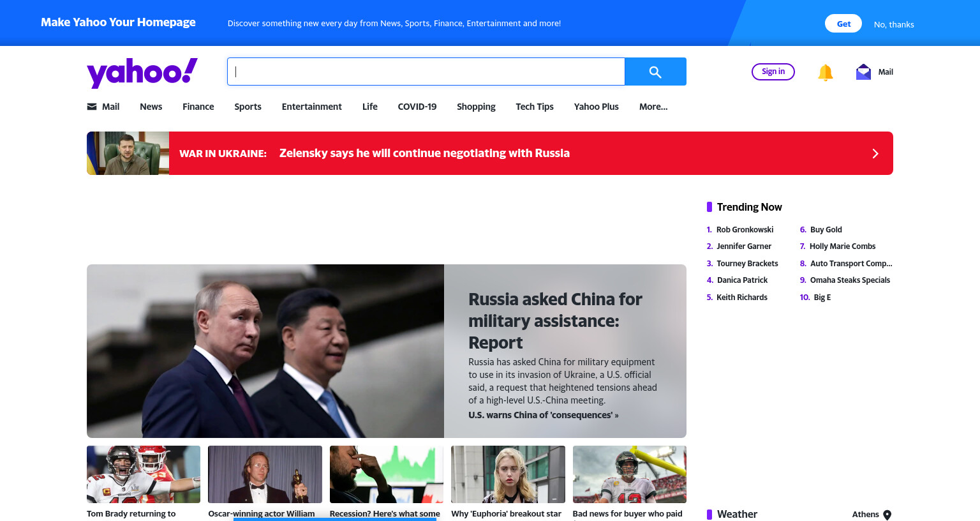
Task: Open the envelope Mail icon at top right
Action: (x=863, y=72)
